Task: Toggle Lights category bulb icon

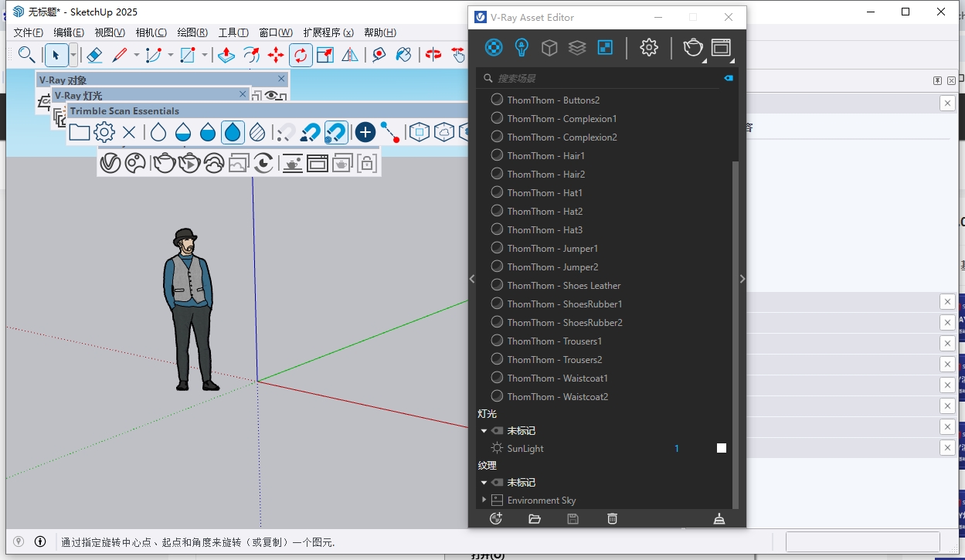Action: pyautogui.click(x=522, y=48)
